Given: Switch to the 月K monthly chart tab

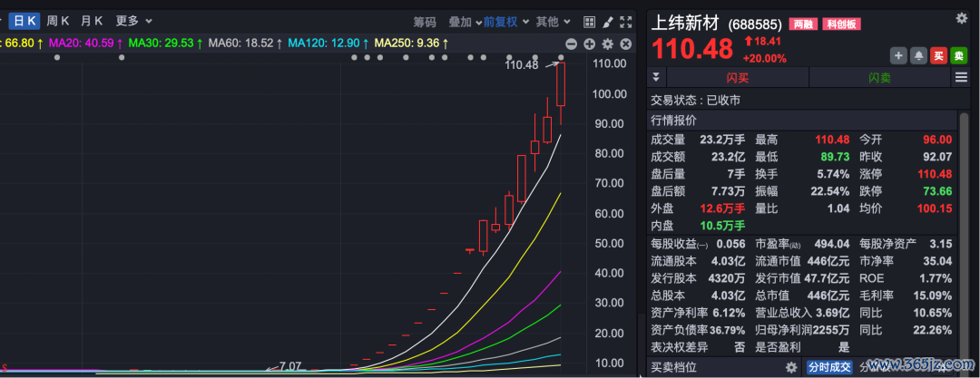Looking at the screenshot, I should point(92,21).
